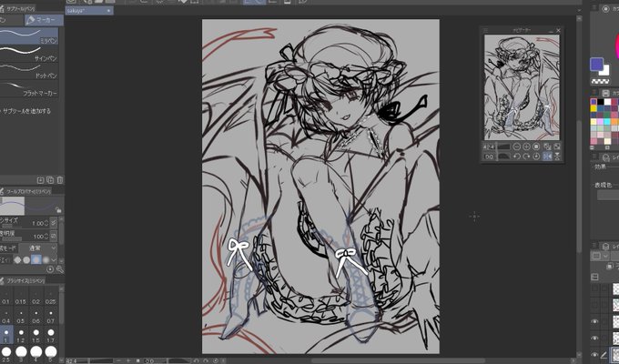Open the color wheel panel icon

(605, 8)
